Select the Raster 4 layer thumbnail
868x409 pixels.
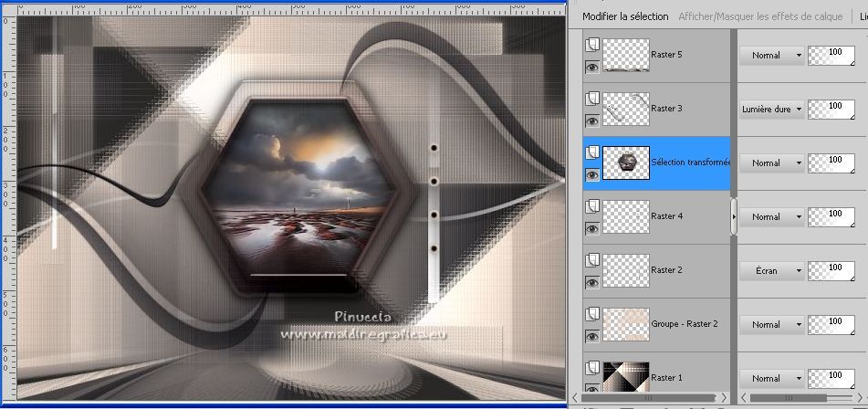tap(625, 216)
